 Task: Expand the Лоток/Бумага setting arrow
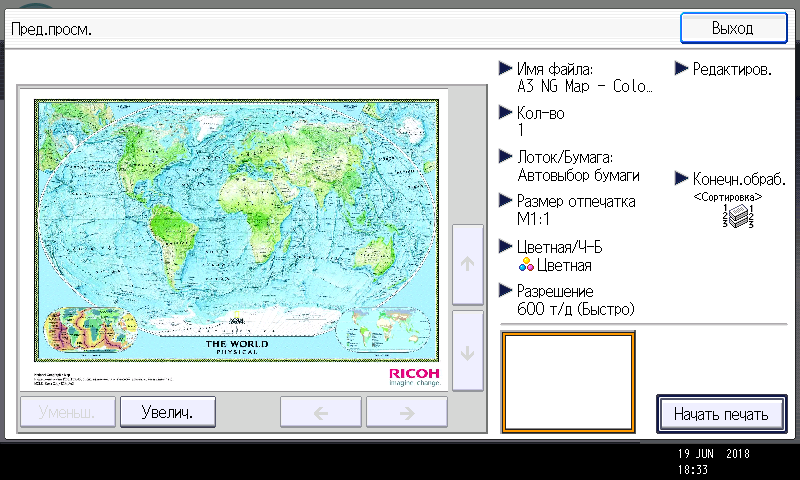click(x=505, y=156)
